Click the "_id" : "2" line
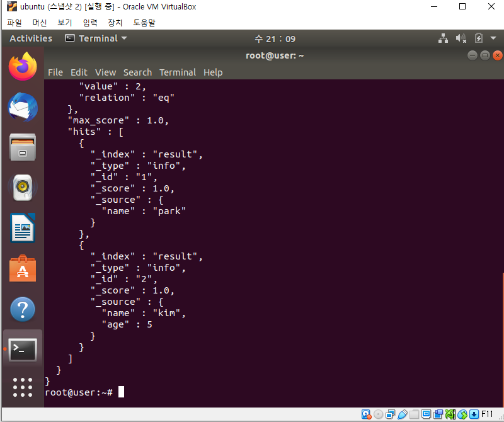The width and height of the screenshot is (504, 422). pos(123,279)
